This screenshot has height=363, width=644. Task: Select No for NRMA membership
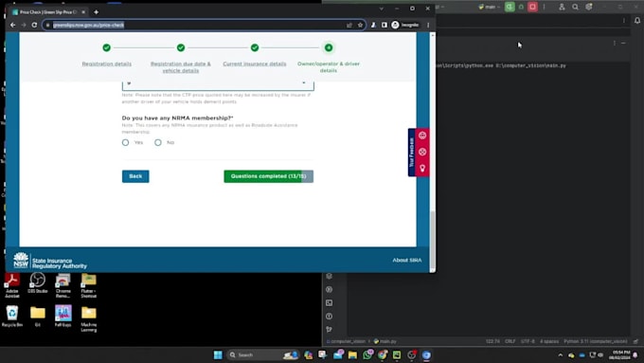(158, 142)
